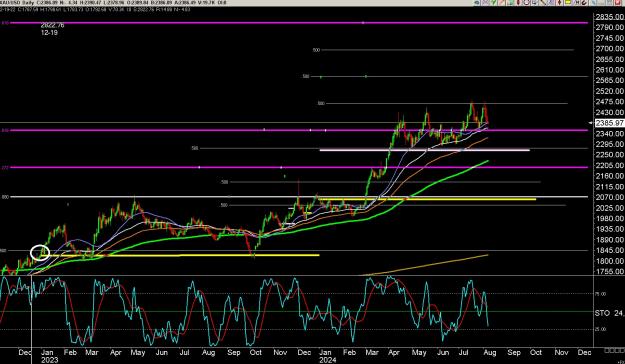
Task: Click the yellow rectangle toolbar icon
Action: pyautogui.click(x=568, y=2)
